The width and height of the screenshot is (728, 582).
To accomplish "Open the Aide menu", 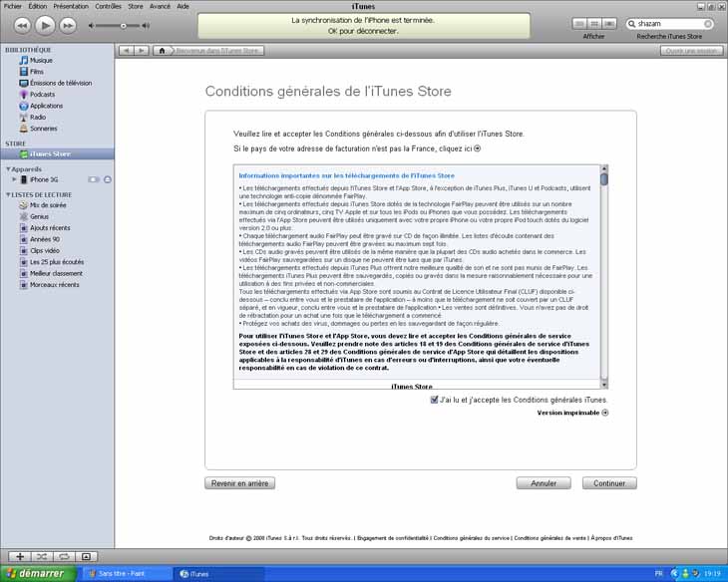I will point(182,6).
